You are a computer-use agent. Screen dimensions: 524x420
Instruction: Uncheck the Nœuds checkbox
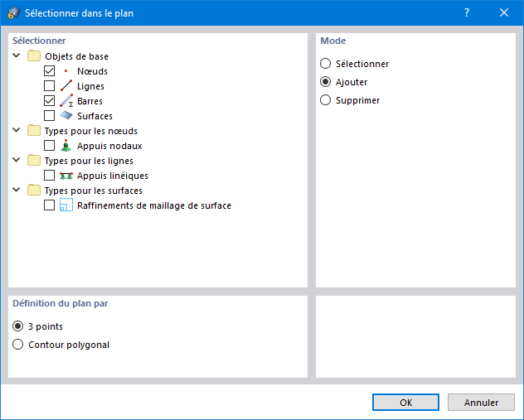pyautogui.click(x=50, y=71)
